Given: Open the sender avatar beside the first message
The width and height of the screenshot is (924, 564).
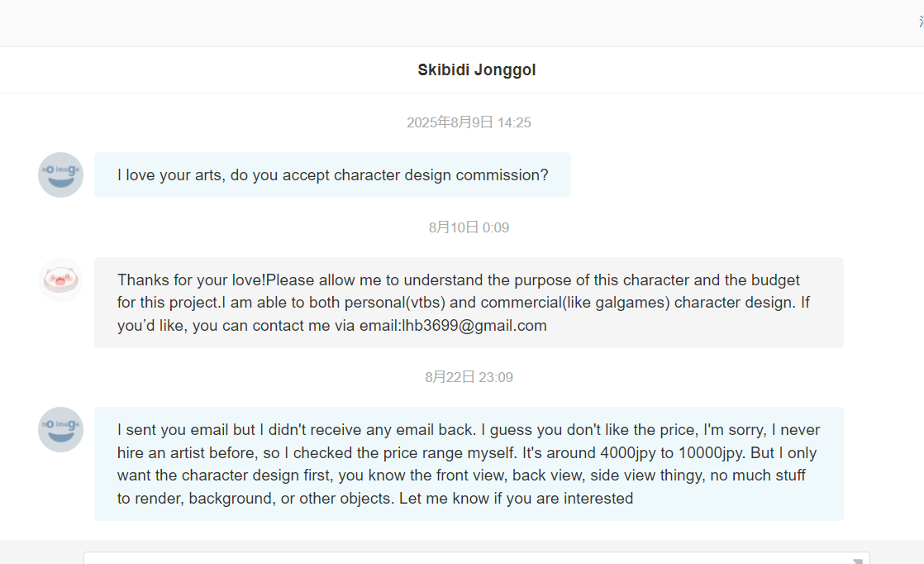Looking at the screenshot, I should (60, 174).
